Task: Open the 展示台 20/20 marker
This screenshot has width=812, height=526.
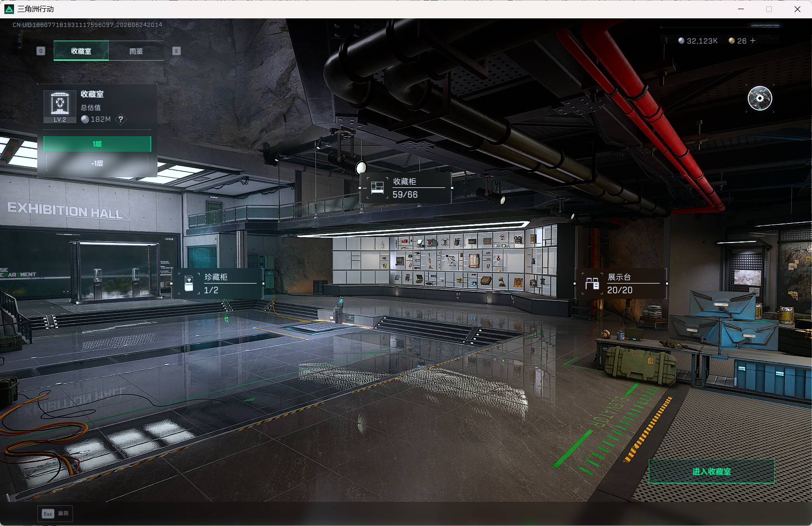Action: (621, 283)
